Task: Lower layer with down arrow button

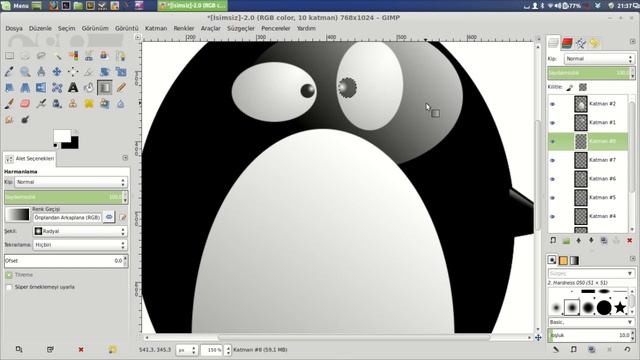Action: point(591,241)
